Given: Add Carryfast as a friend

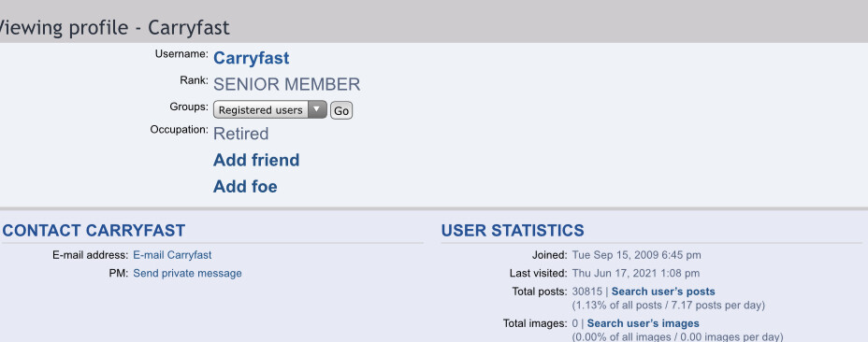Looking at the screenshot, I should coord(256,160).
